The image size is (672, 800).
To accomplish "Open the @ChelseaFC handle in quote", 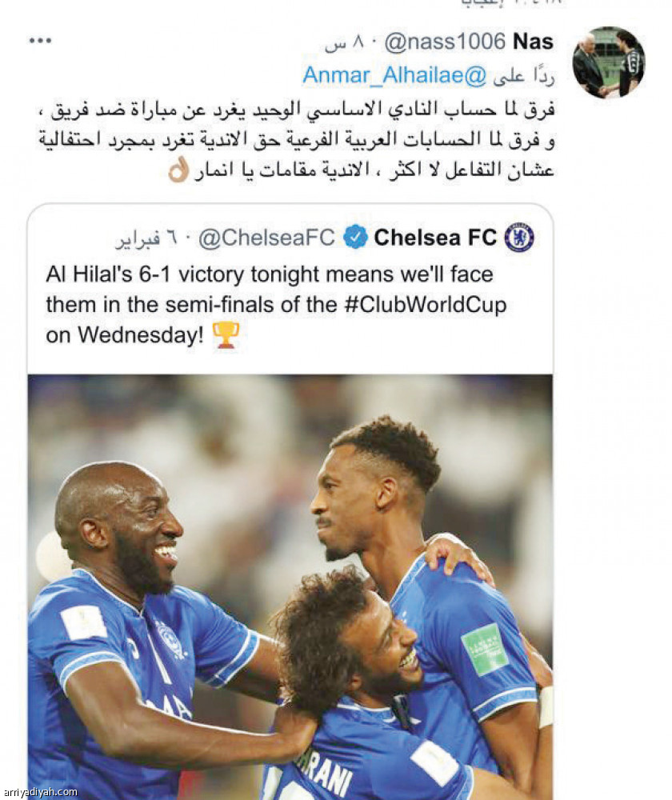I will (266, 238).
